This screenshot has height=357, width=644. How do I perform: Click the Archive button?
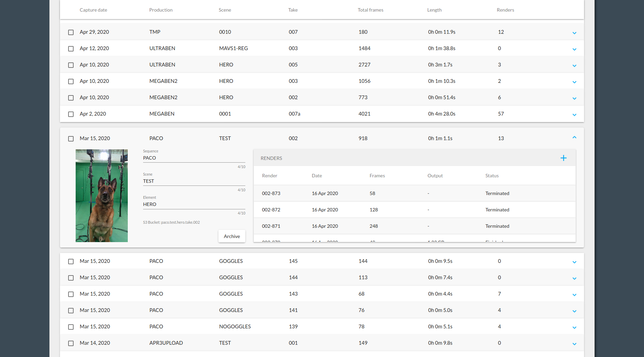(x=232, y=236)
